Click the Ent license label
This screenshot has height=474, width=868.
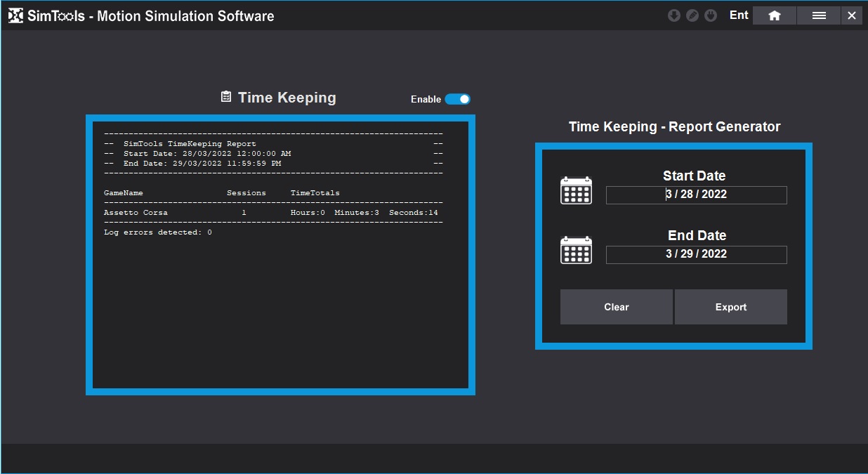pos(739,15)
